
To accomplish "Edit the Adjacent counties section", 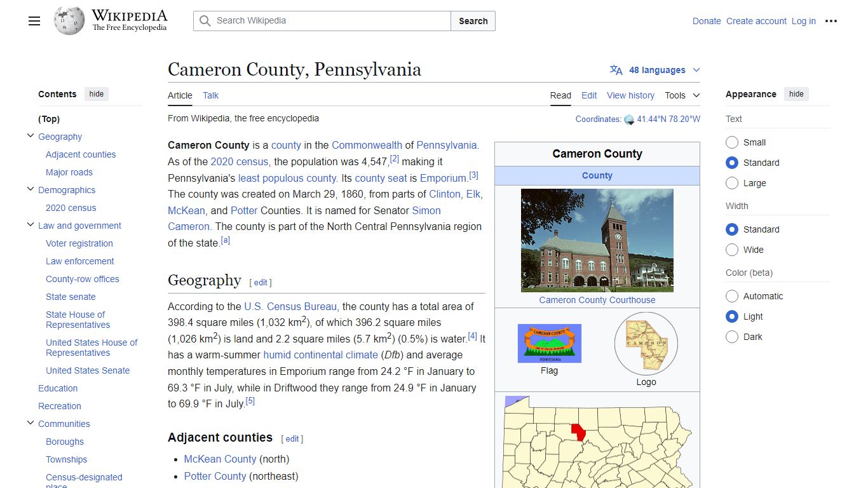I will tap(292, 438).
